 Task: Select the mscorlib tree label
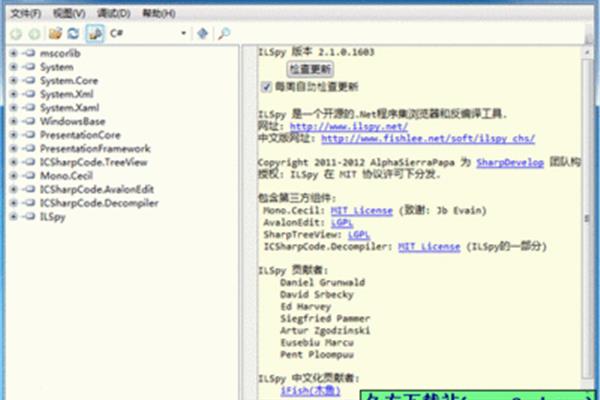pyautogui.click(x=60, y=53)
